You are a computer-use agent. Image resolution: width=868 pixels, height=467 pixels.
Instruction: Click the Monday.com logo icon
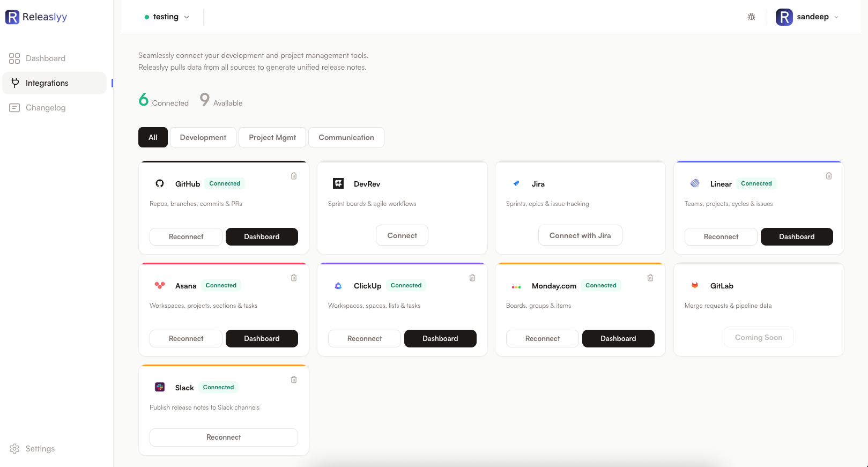click(516, 287)
